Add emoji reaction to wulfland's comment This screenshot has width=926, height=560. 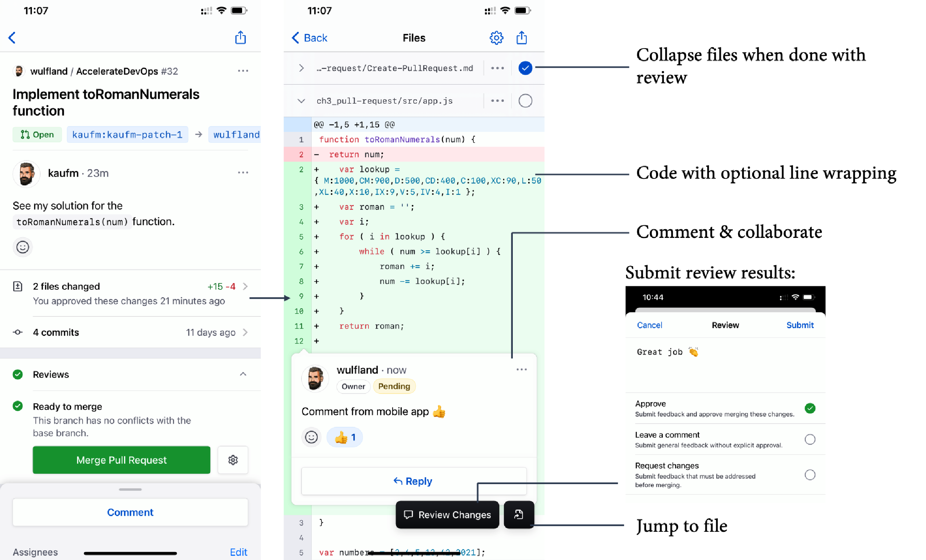[x=311, y=437]
